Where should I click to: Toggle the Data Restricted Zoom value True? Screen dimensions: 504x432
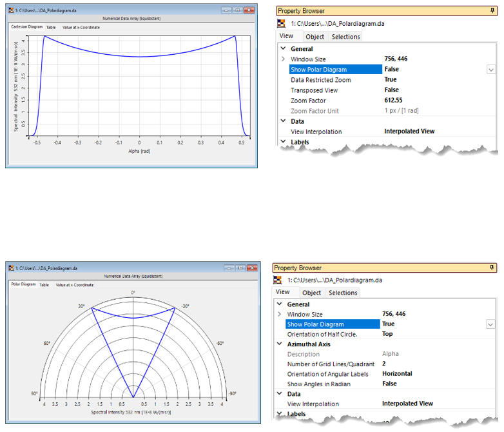[390, 80]
